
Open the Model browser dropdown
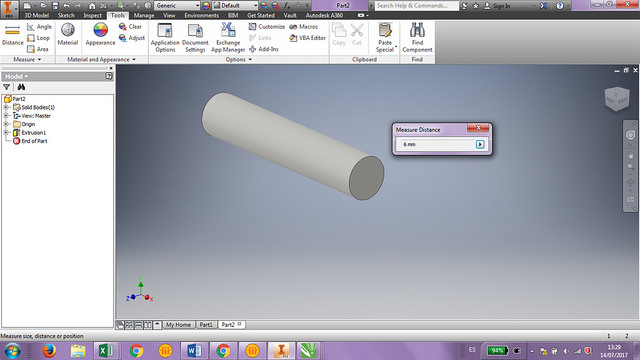click(x=16, y=76)
